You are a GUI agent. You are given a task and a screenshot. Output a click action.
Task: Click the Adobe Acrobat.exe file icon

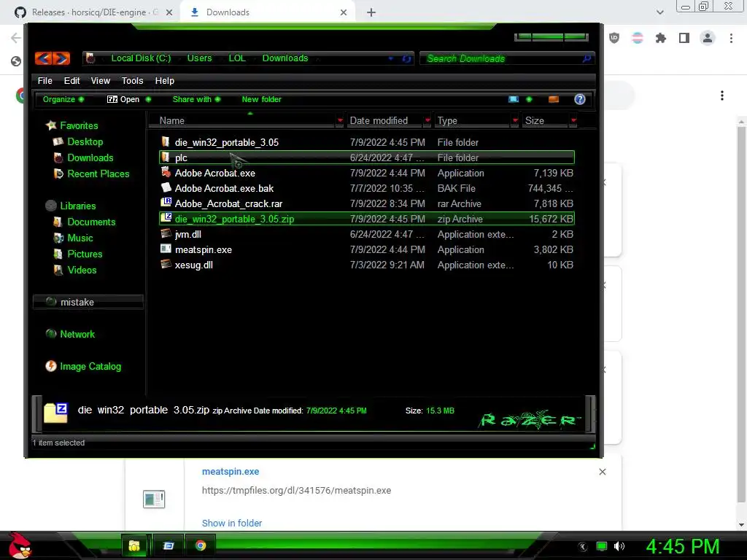click(x=166, y=172)
